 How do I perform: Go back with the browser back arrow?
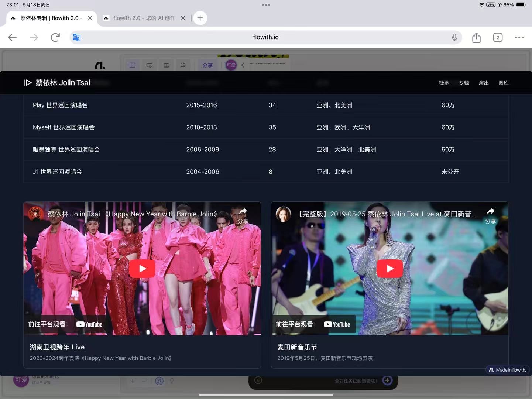pyautogui.click(x=13, y=37)
